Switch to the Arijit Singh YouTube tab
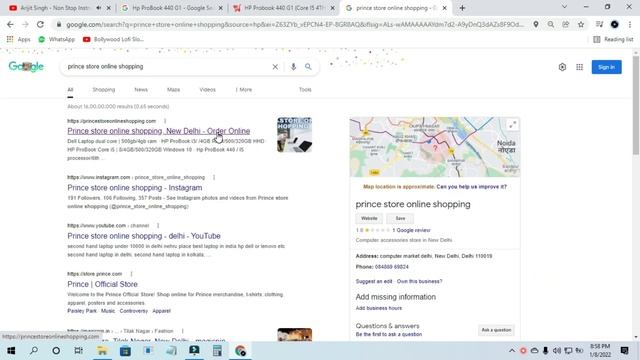This screenshot has width=640, height=360. point(55,8)
